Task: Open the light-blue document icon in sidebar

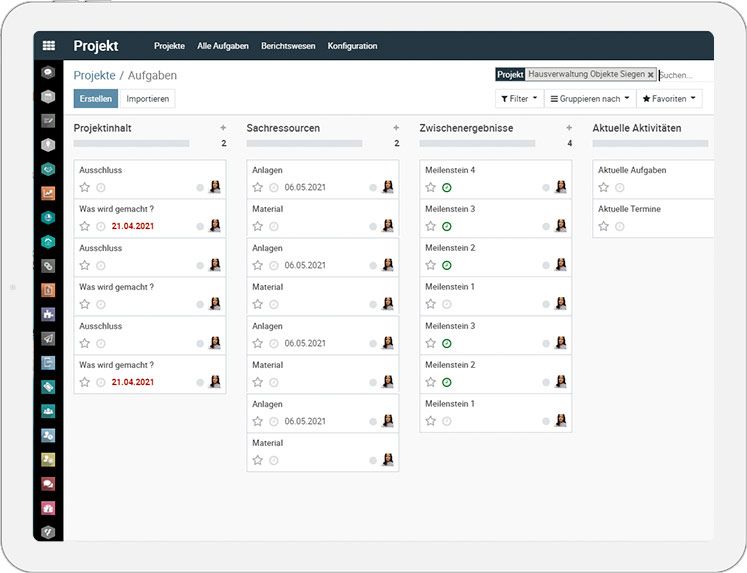Action: pos(48,363)
